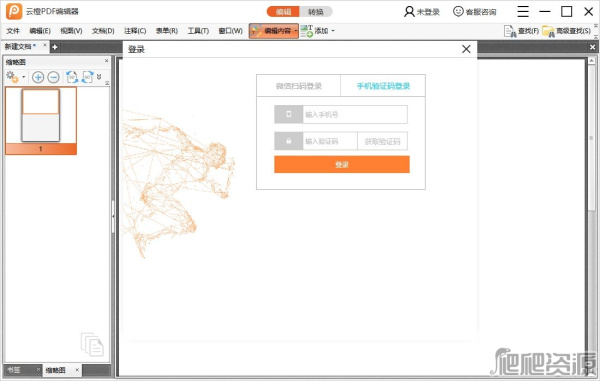Open the gear options dropdown arrow
Viewport: 600px width, 381px height.
tap(23, 77)
